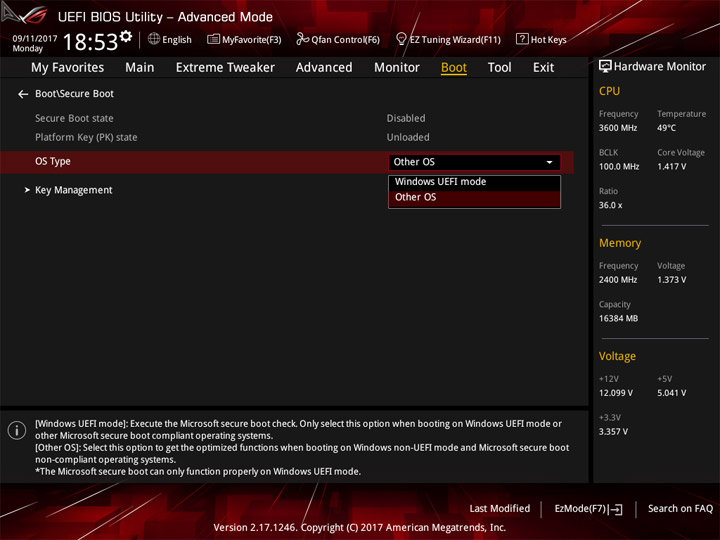Click Memory voltage 1.373 V value
This screenshot has height=540, width=720.
tap(671, 280)
